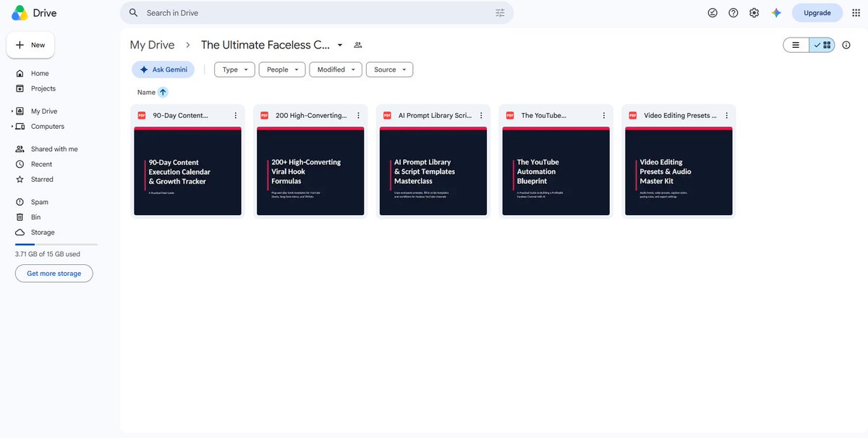The image size is (868, 438).
Task: Click the PDF icon of AI Prompt Library file
Action: [x=387, y=115]
